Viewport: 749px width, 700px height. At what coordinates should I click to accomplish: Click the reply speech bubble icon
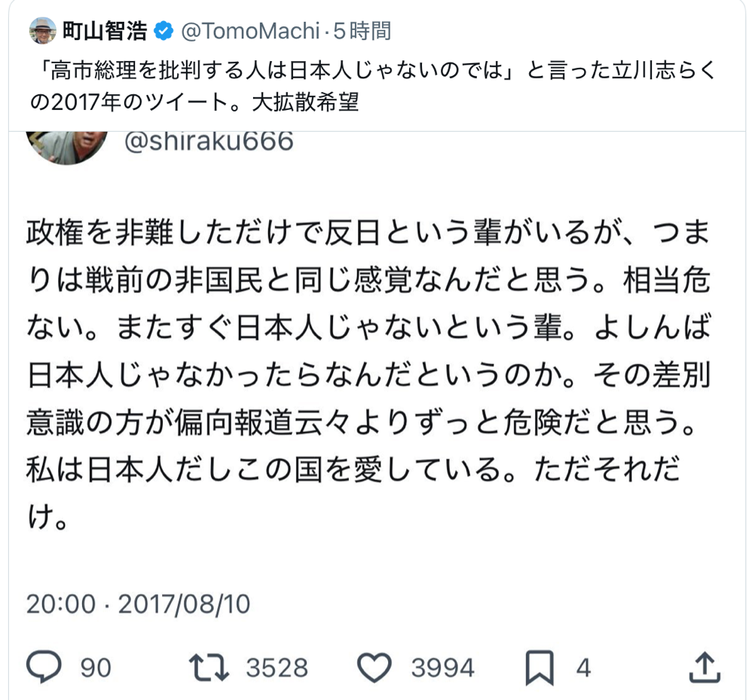pyautogui.click(x=44, y=667)
